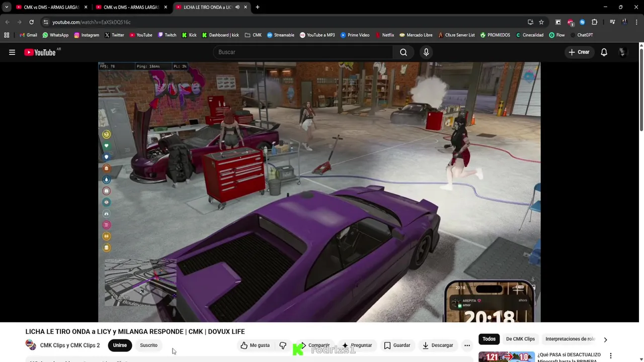Switch to the first CMK vs DMS tab
The image size is (644, 362).
[x=51, y=7]
